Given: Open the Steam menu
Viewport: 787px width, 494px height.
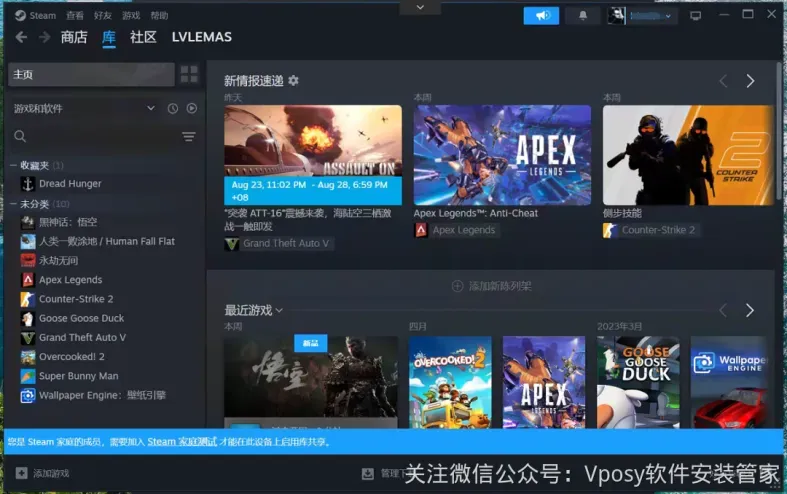Looking at the screenshot, I should click(x=35, y=16).
